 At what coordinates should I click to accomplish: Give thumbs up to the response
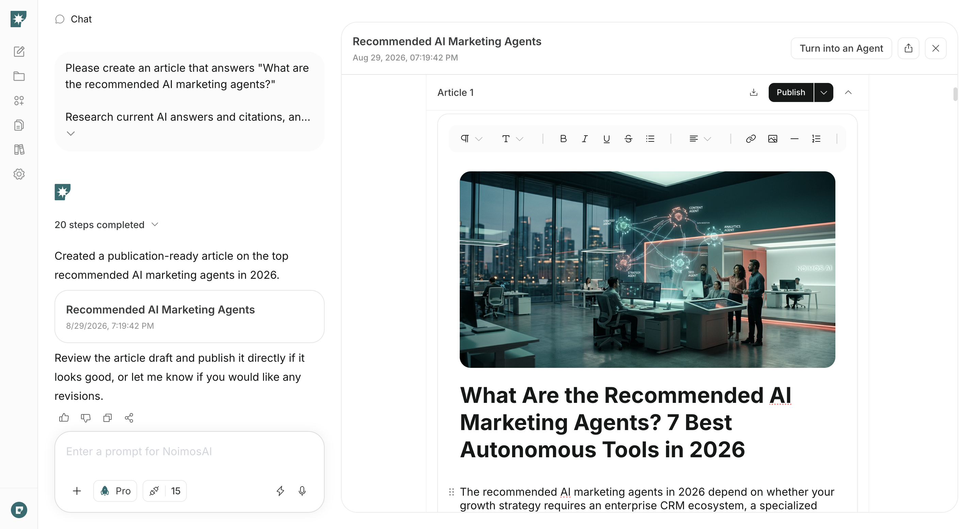[64, 417]
